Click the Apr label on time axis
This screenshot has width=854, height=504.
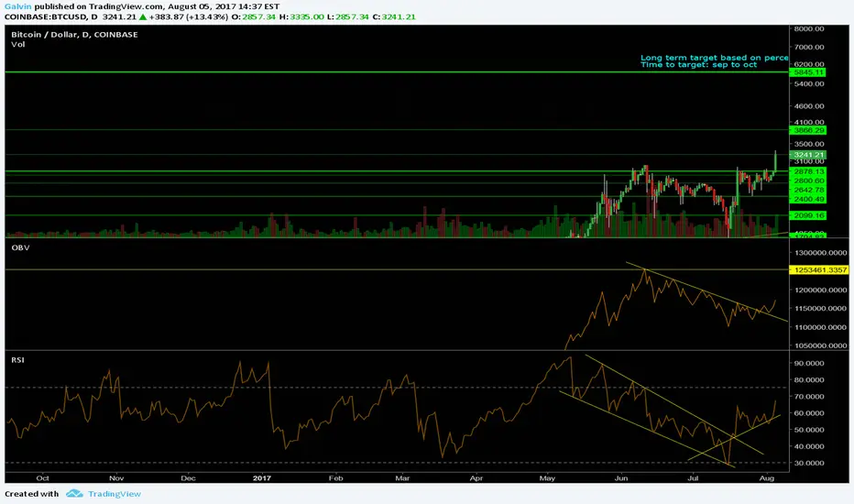point(476,478)
